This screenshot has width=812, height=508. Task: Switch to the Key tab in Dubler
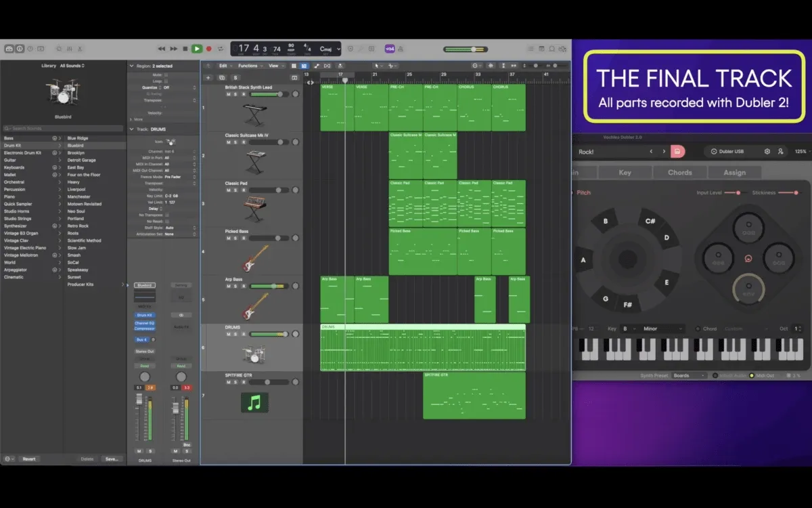[625, 172]
